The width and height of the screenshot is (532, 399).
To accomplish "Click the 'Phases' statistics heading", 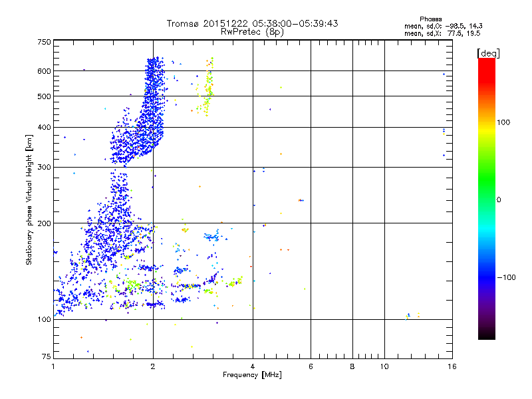I will (x=430, y=19).
